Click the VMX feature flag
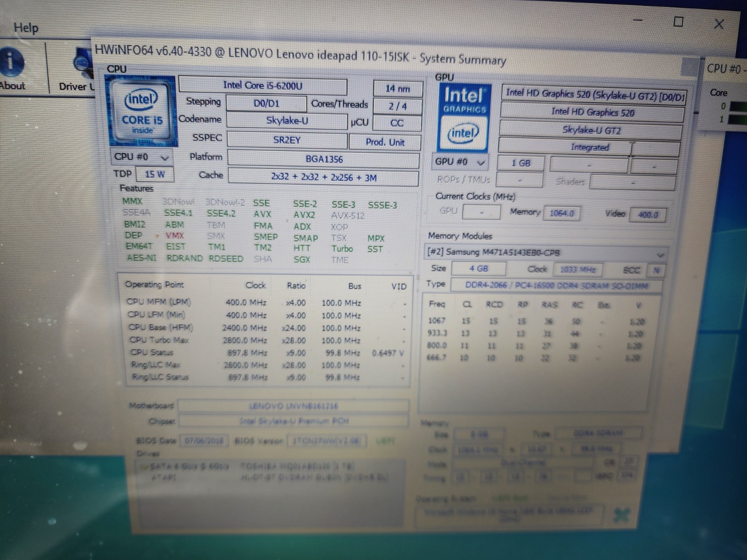747x560 pixels. (x=175, y=236)
